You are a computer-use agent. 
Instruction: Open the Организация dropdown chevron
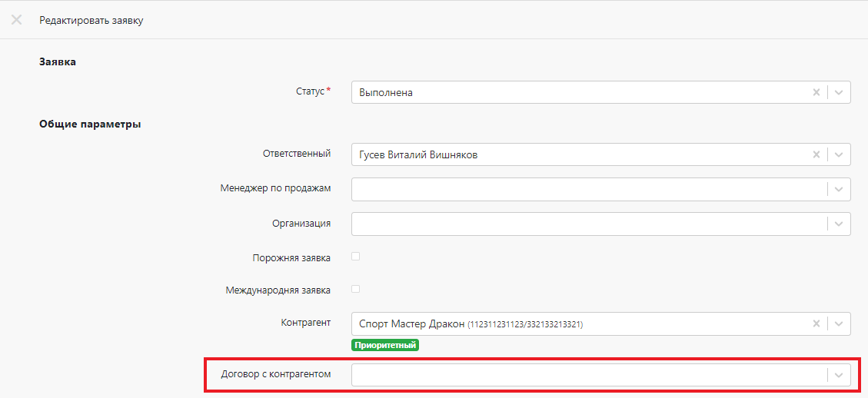click(839, 224)
